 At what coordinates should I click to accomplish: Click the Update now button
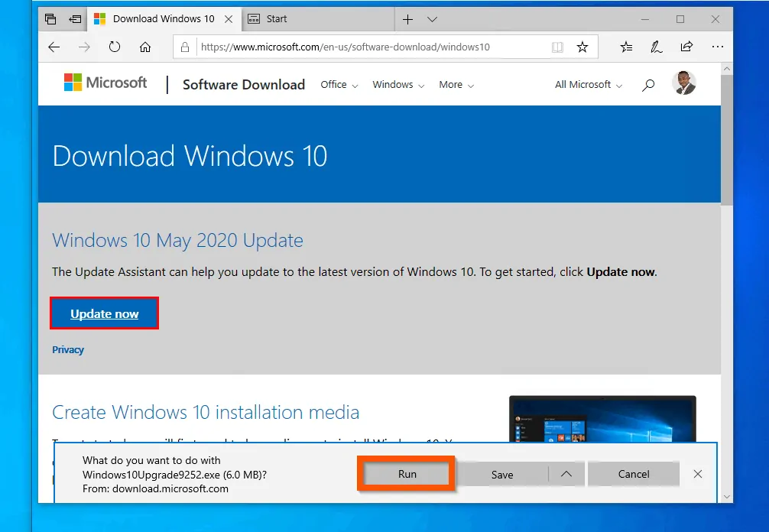(x=105, y=313)
